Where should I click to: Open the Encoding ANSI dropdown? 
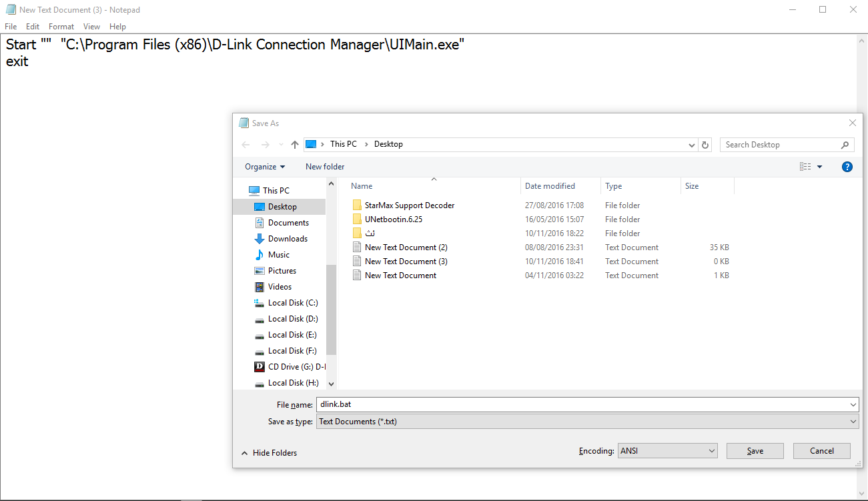point(667,451)
